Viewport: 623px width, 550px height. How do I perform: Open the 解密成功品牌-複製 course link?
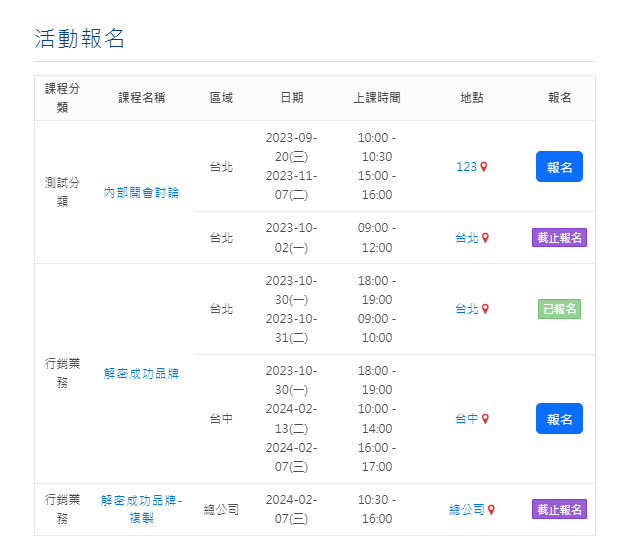click(141, 509)
